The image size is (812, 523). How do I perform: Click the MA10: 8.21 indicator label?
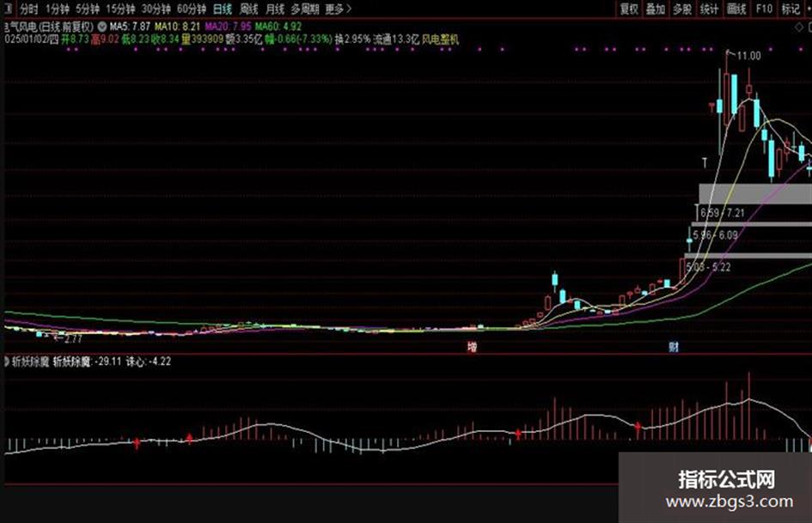tap(177, 27)
